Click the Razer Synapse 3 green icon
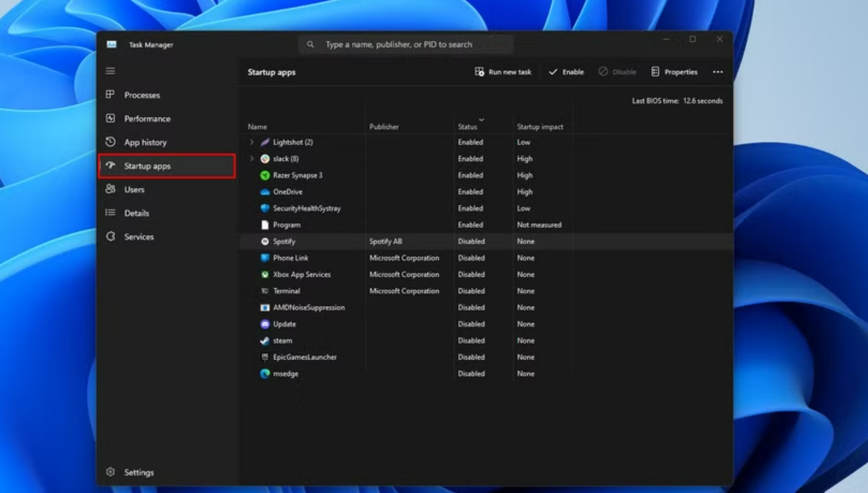Screen dimensions: 868x493 265,175
